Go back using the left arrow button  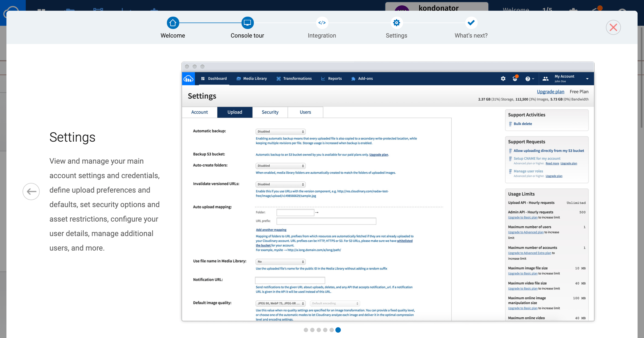31,192
